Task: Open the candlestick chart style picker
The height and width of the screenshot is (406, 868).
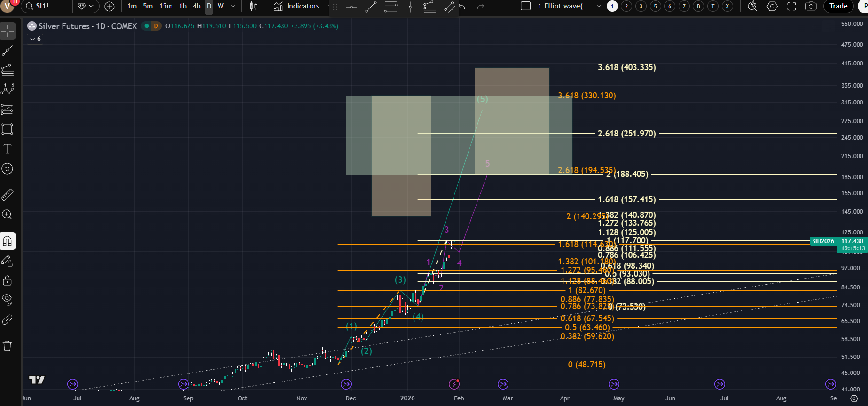Action: click(x=253, y=6)
